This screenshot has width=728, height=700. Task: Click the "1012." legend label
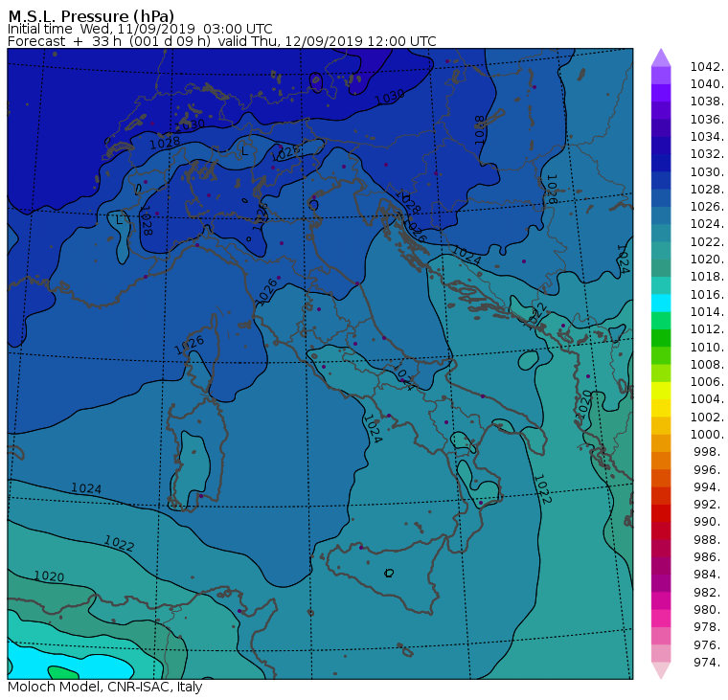coord(707,329)
